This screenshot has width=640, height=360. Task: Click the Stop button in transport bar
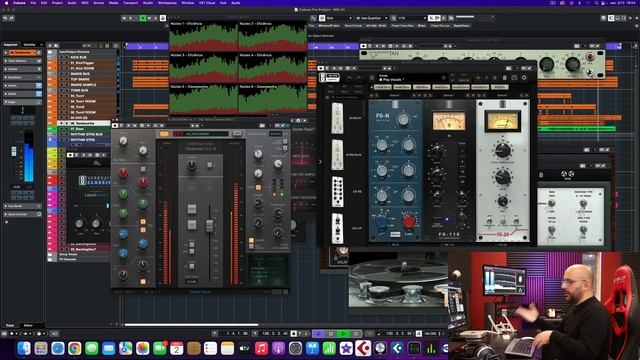[331, 333]
